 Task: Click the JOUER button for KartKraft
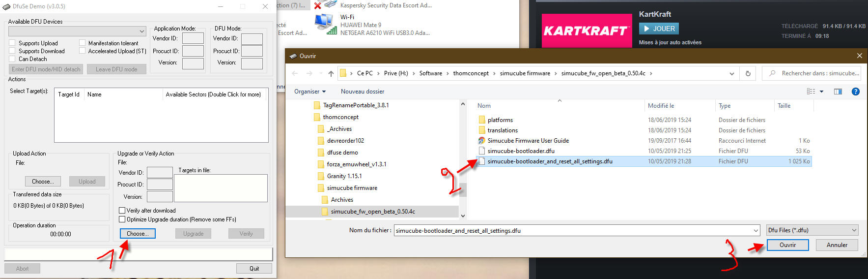point(659,29)
